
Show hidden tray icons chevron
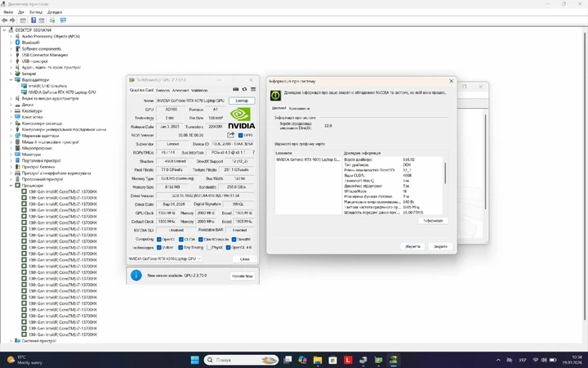(x=498, y=360)
